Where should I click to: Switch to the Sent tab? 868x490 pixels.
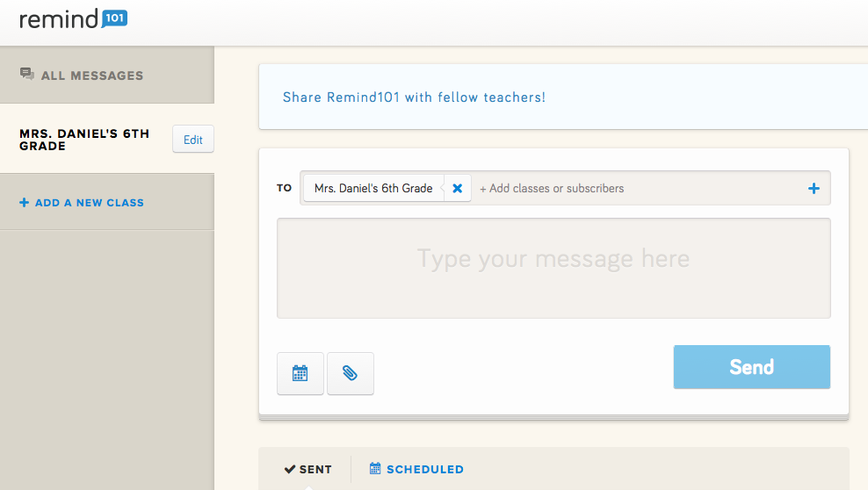pyautogui.click(x=308, y=469)
